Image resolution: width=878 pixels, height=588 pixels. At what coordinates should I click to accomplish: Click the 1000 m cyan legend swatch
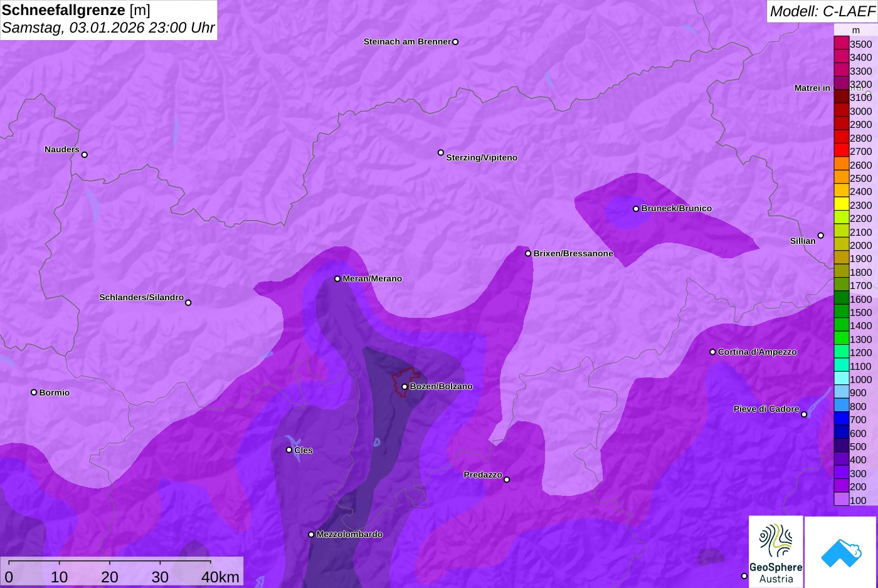coord(842,379)
